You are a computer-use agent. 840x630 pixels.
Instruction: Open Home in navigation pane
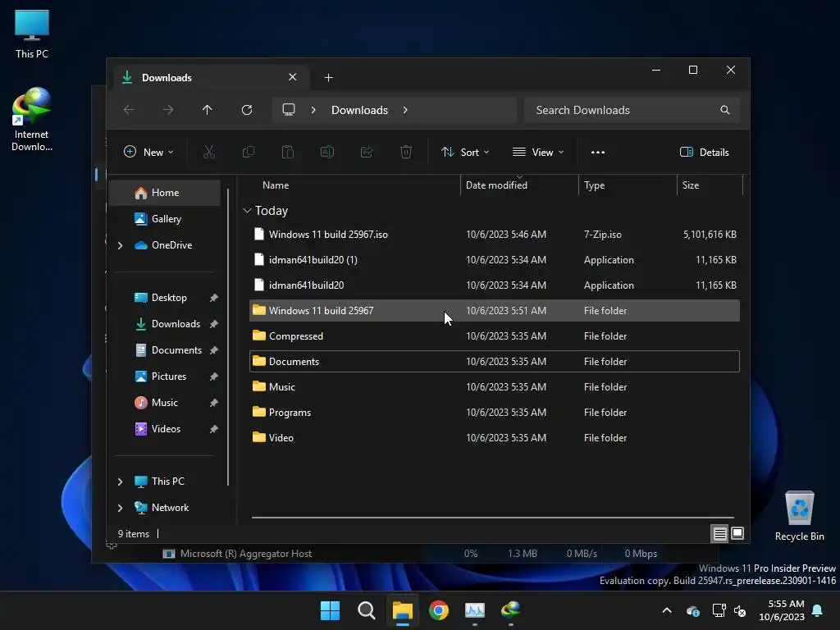click(x=164, y=193)
